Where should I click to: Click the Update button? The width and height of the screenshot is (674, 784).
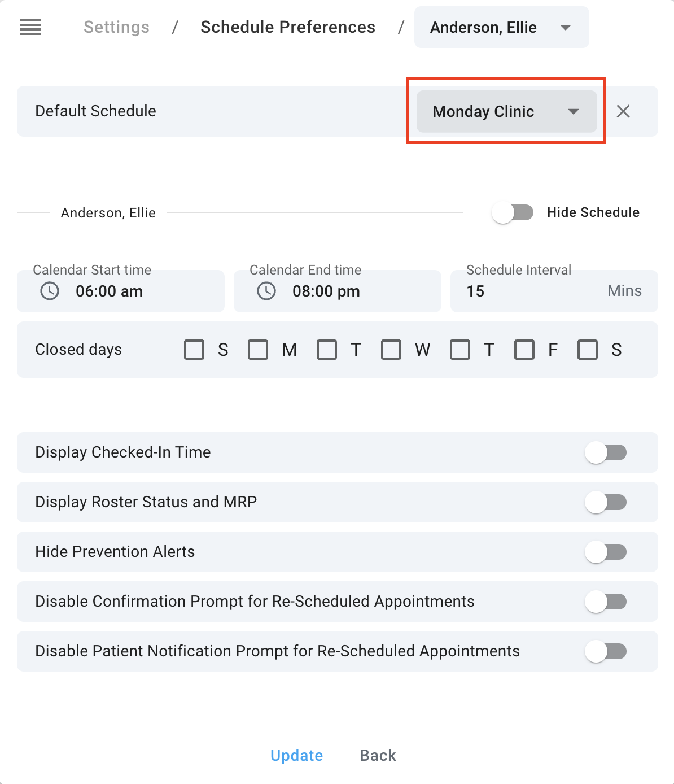coord(297,755)
